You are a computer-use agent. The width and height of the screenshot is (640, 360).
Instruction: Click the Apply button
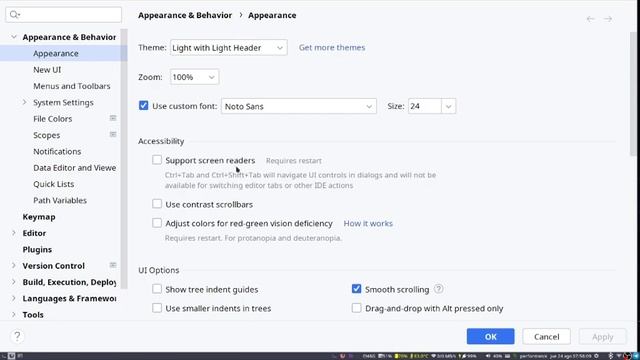(602, 336)
